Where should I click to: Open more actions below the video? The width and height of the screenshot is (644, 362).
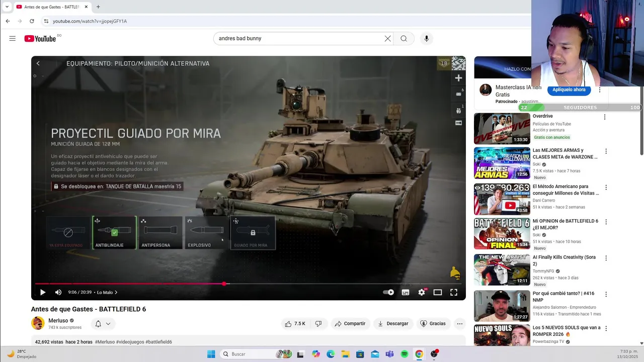pyautogui.click(x=459, y=324)
